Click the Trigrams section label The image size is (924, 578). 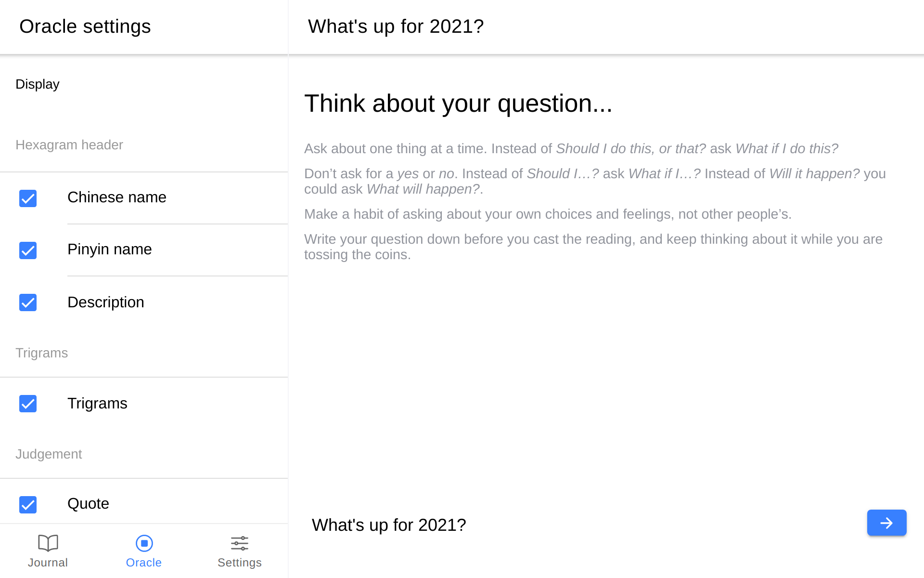click(41, 353)
